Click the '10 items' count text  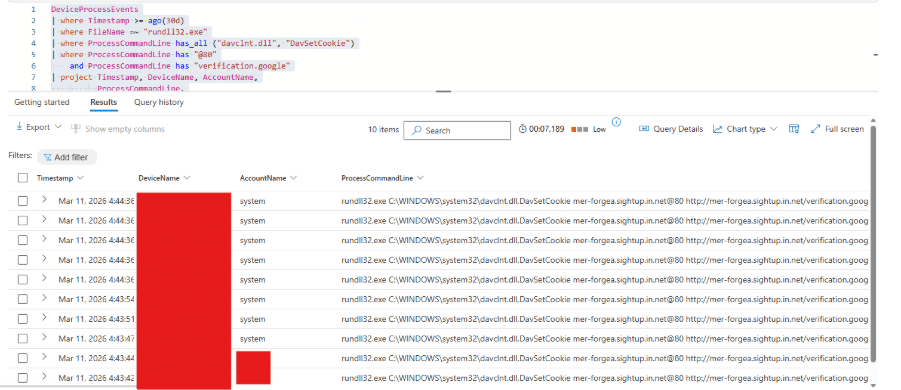pos(383,130)
